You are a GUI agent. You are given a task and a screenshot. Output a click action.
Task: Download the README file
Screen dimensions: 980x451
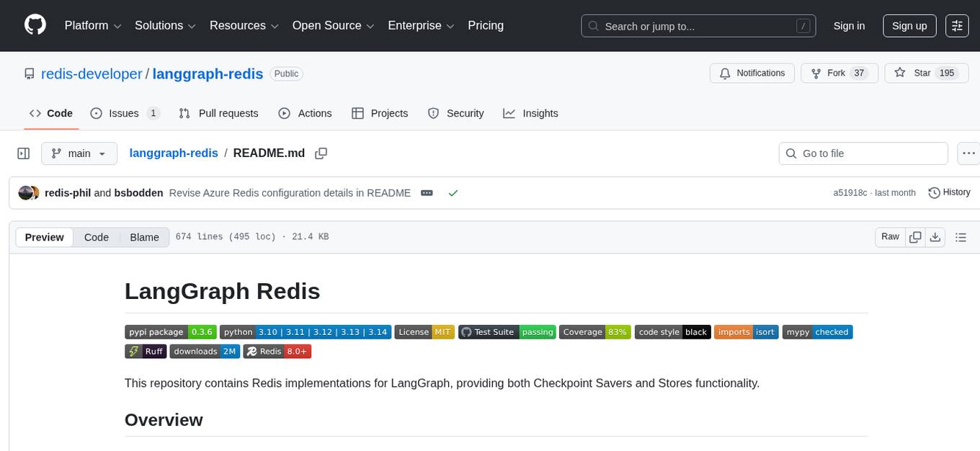936,237
